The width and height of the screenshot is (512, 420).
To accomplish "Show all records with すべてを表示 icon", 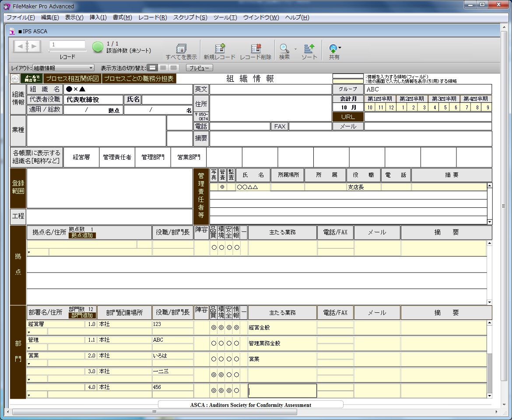I will click(181, 48).
